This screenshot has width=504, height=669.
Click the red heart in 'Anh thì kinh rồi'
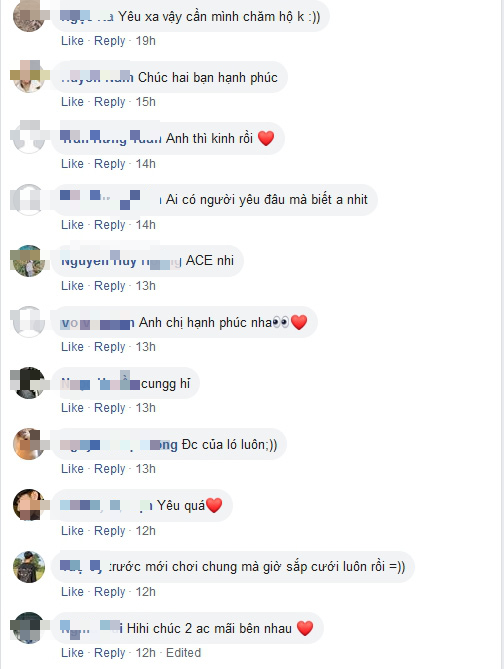[266, 138]
